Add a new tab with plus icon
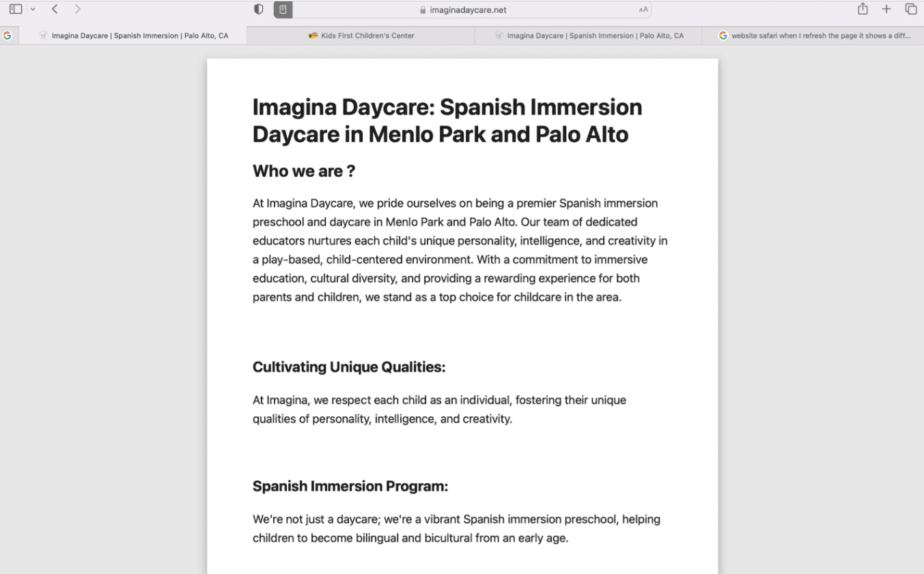Screen dimensions: 924x574 (886, 10)
